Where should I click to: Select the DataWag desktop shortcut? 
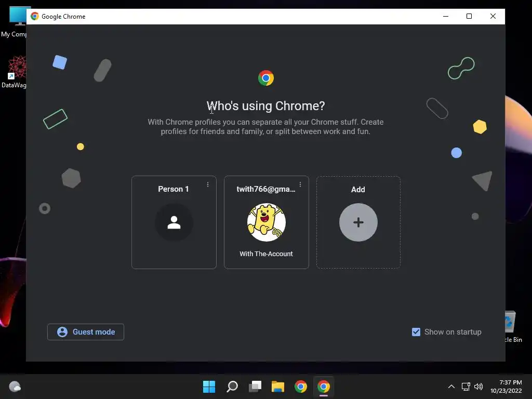14,72
